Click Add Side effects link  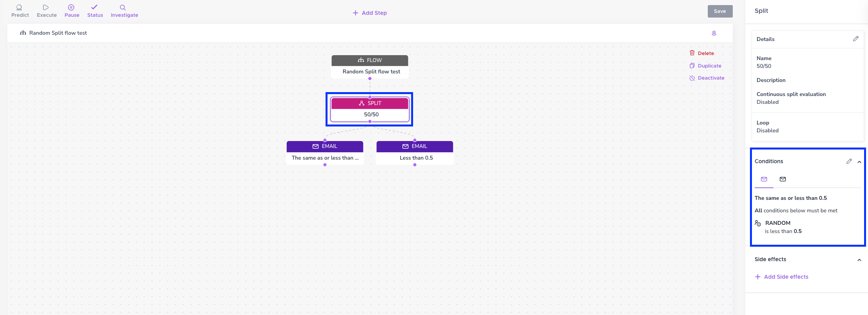[x=782, y=277]
